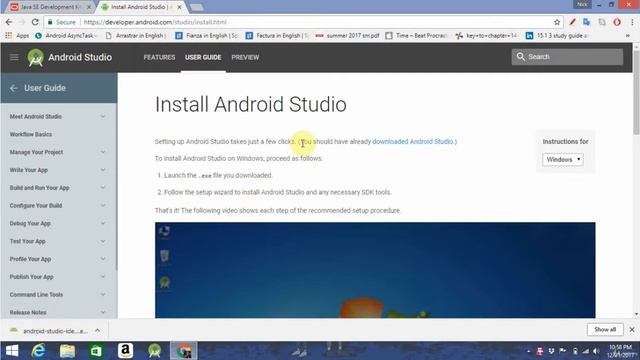640x360 pixels.
Task: Open summer 2017 sm.pdf bookmark
Action: [348, 36]
